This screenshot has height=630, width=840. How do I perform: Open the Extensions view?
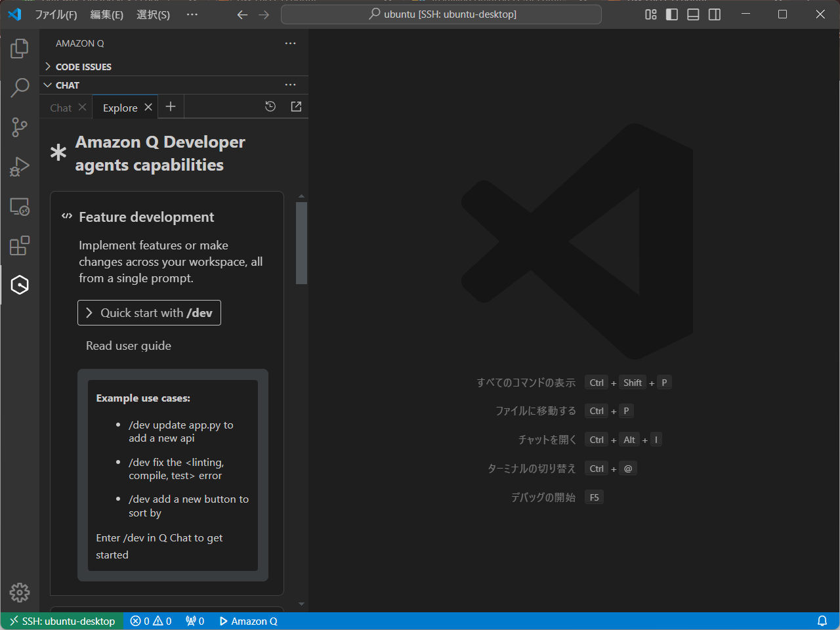[x=20, y=245]
